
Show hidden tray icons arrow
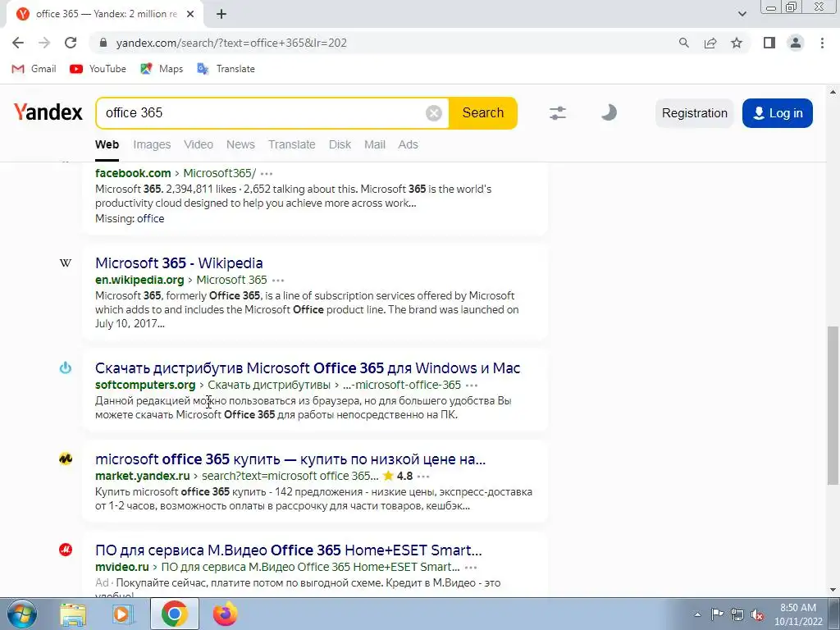pos(697,614)
